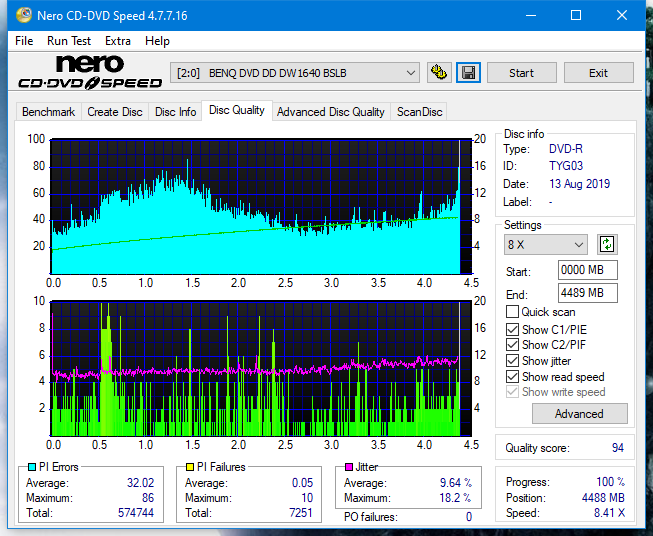653x536 pixels.
Task: Select the Disc Quality tab
Action: tap(237, 110)
